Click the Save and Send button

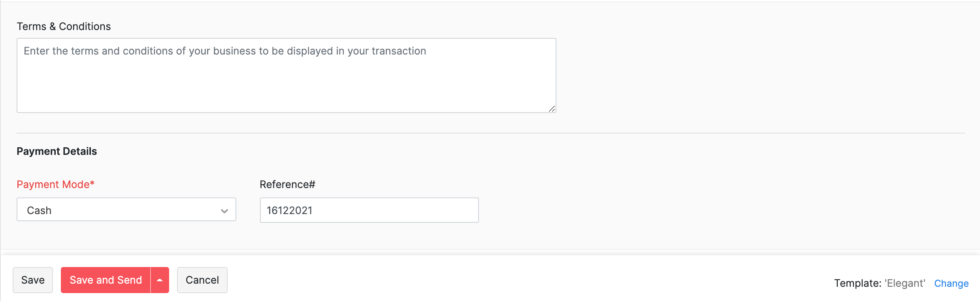pyautogui.click(x=106, y=280)
